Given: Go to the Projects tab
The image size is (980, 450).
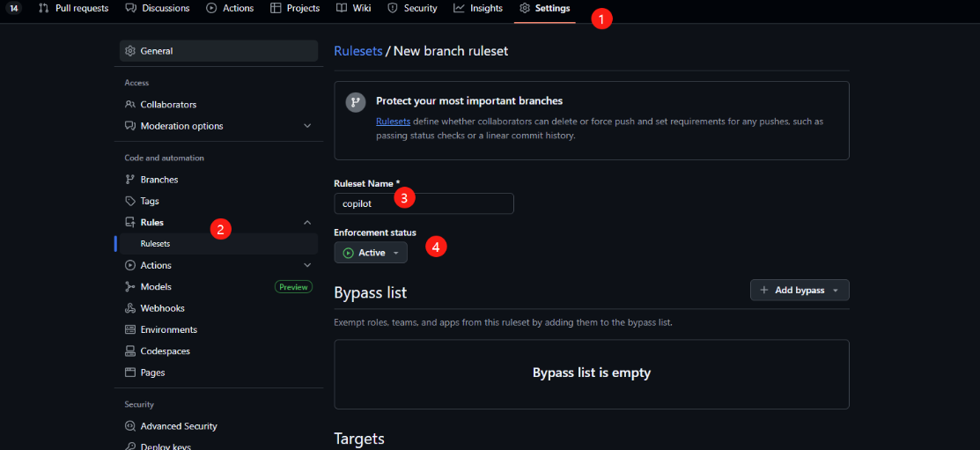Looking at the screenshot, I should click(295, 8).
